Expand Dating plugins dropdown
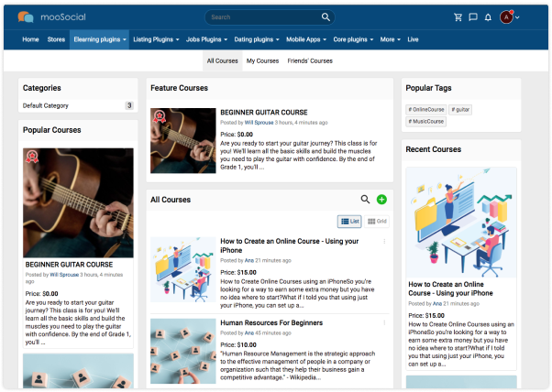Screen dimensions: 552x392 257,39
